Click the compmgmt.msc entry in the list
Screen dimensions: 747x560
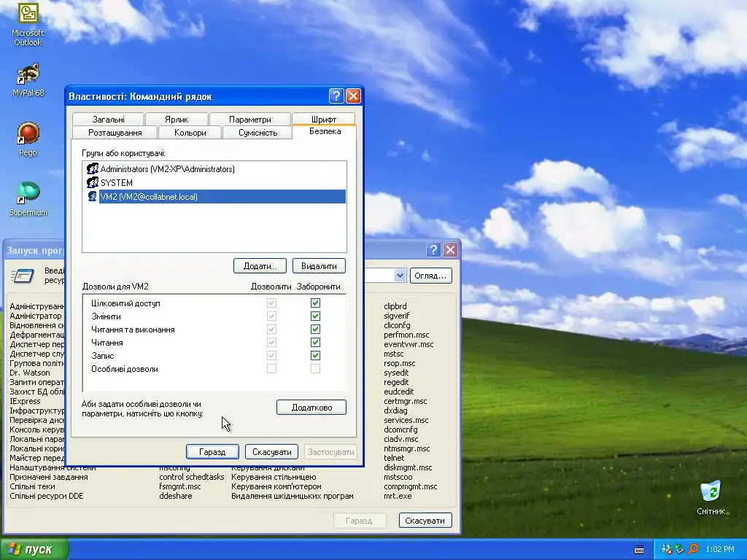click(x=410, y=486)
